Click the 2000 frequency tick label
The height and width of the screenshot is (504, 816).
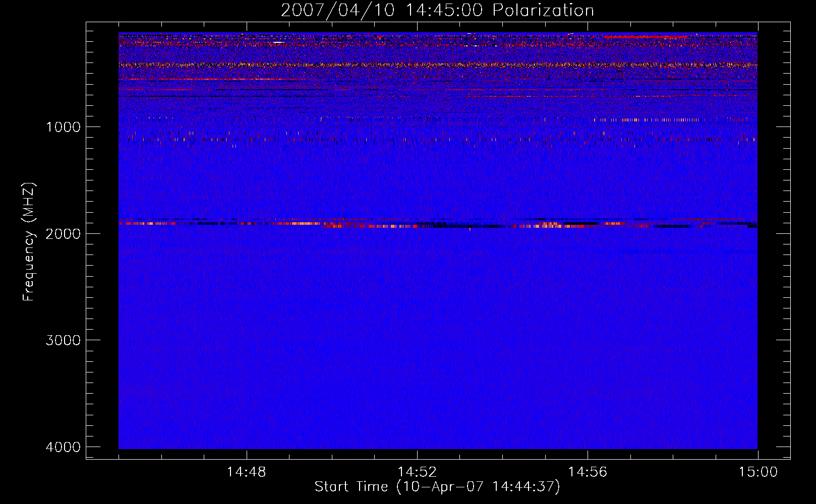click(64, 234)
